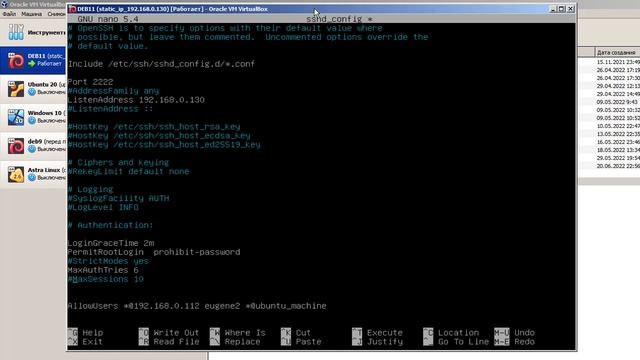The width and height of the screenshot is (640, 360).
Task: Select the deb9 VM icon
Action: point(16,146)
